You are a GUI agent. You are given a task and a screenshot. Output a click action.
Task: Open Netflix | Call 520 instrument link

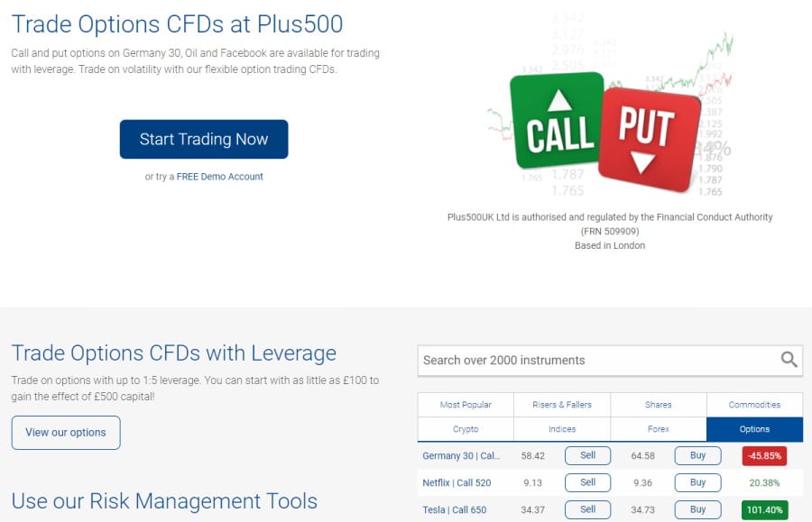tap(457, 482)
